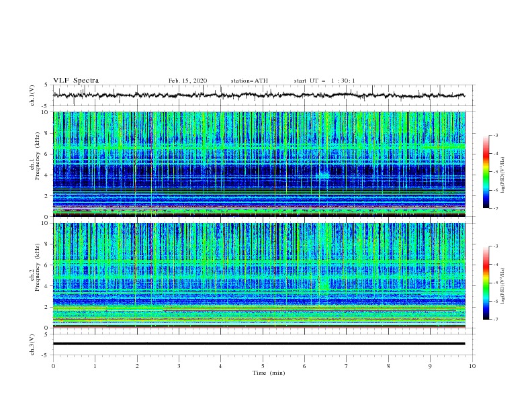Click the '-7' label on lower colorbar

point(495,320)
